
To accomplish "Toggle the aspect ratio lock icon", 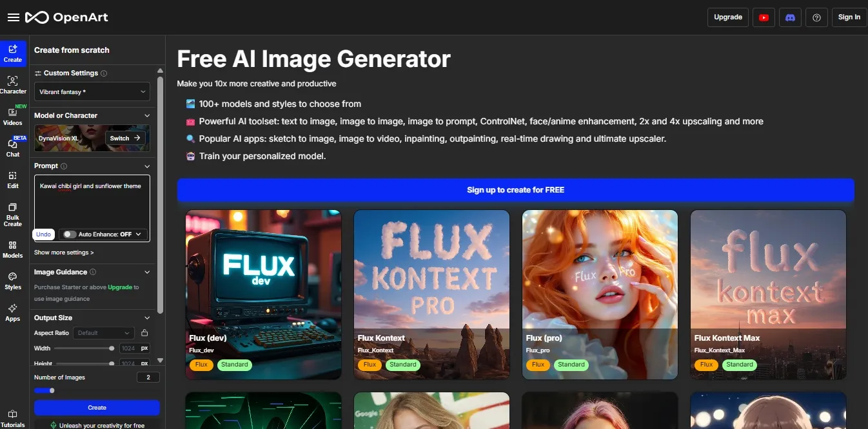I will click(144, 333).
